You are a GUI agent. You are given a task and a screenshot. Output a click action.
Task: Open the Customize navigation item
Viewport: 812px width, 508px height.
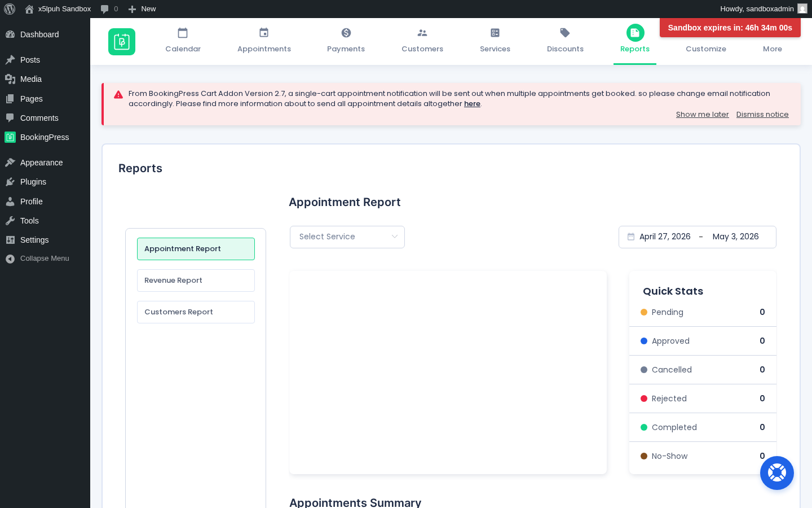pyautogui.click(x=706, y=49)
